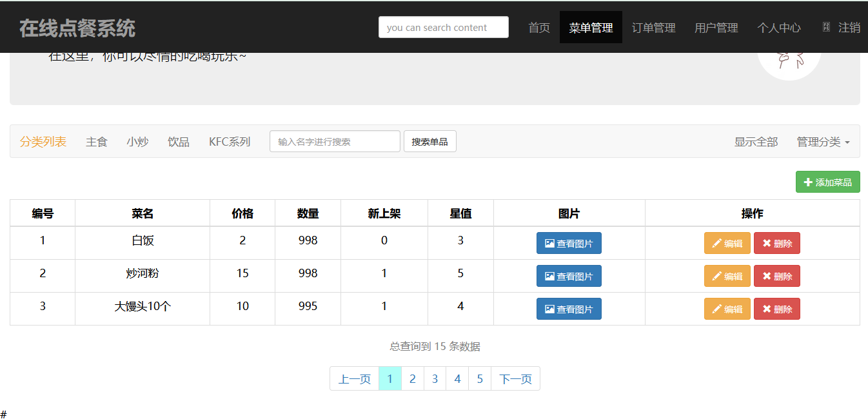Select the KFC系列 category

230,141
